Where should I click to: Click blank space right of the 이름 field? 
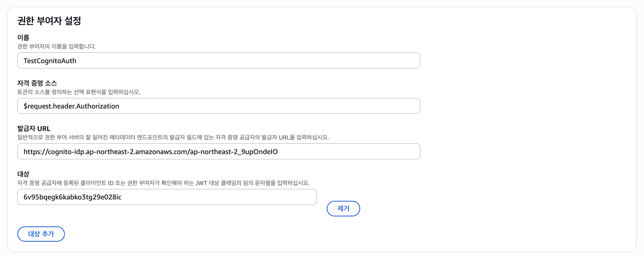coord(522,61)
